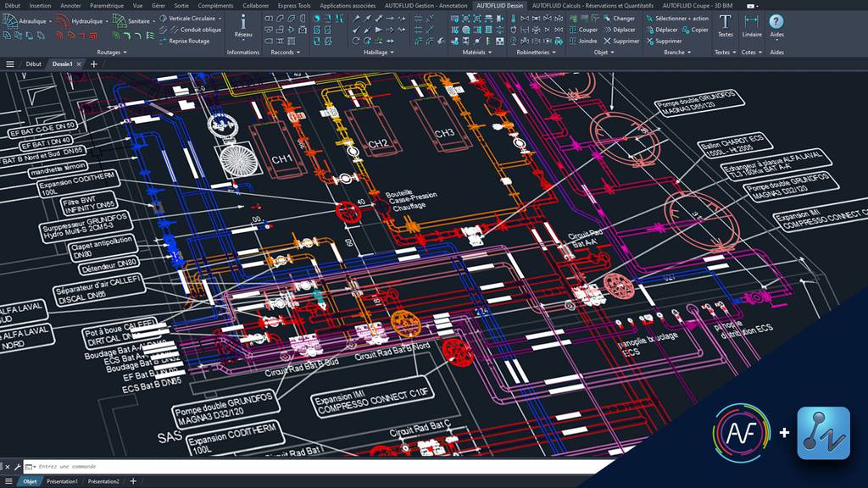Click Sélectionner + action branch tool
868x488 pixels.
coord(677,19)
